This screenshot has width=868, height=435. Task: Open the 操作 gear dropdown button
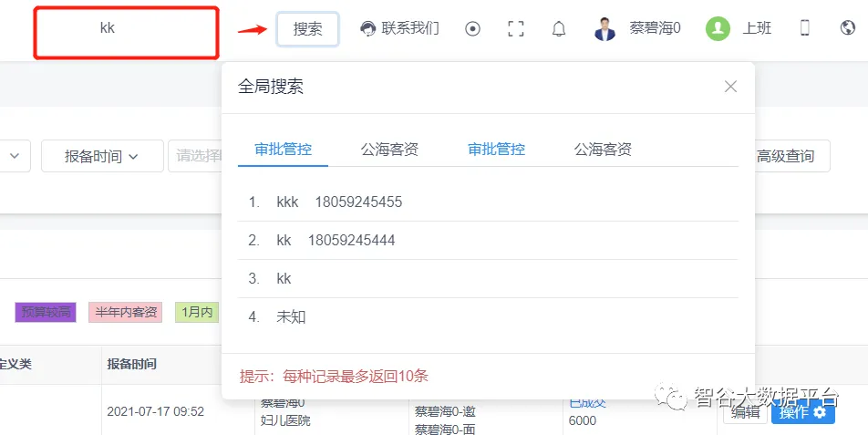pos(803,412)
